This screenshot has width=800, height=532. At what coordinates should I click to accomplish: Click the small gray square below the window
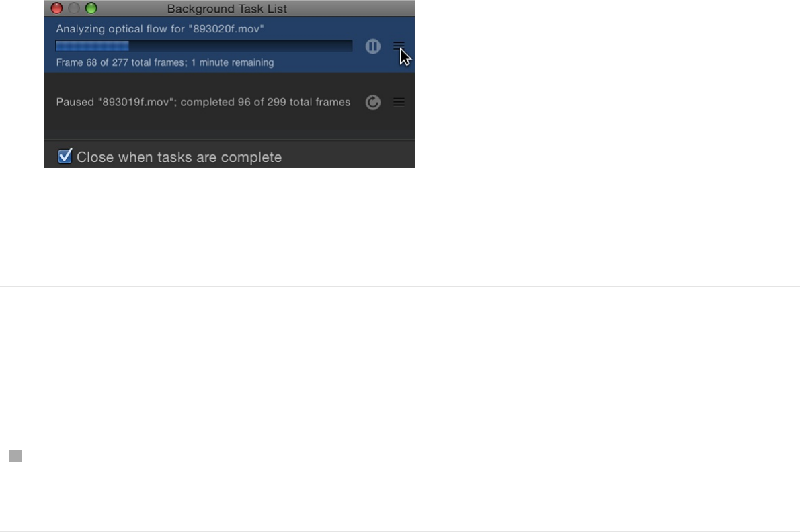click(15, 456)
